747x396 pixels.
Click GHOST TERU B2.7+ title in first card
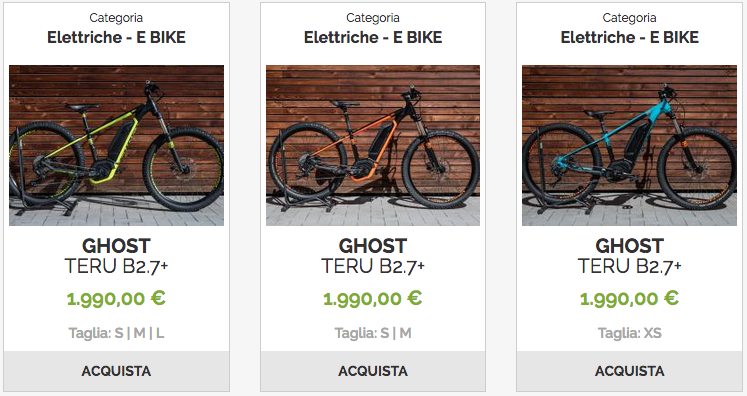(116, 256)
